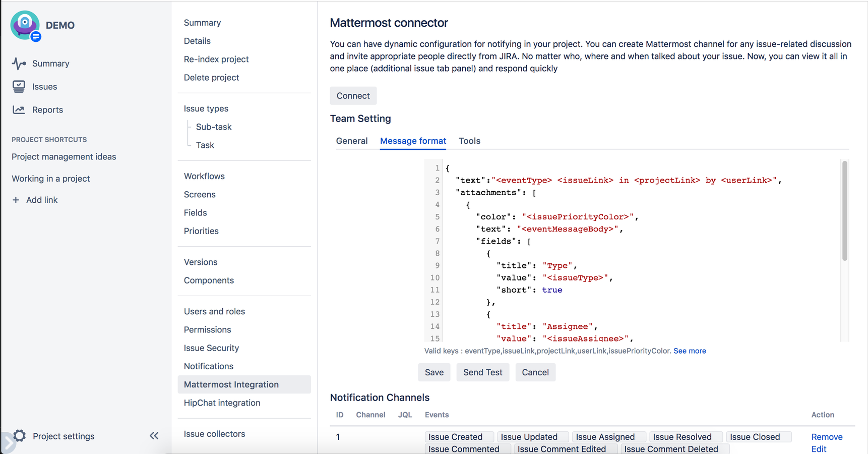The height and width of the screenshot is (454, 868).
Task: Cancel message format changes
Action: pos(535,372)
